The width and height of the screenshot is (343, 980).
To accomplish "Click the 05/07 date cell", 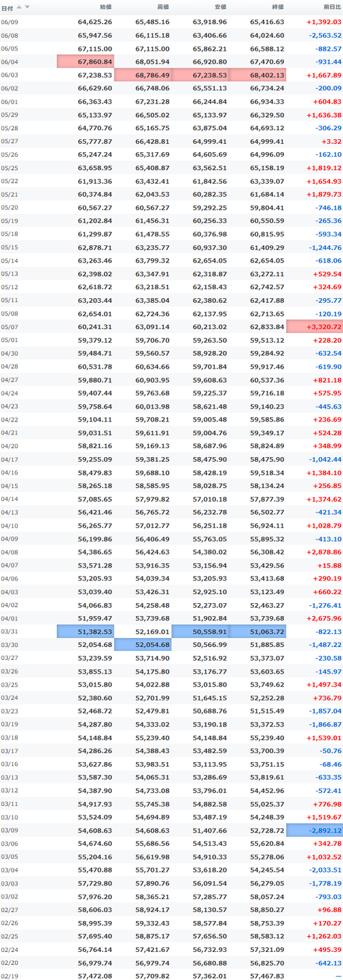I will click(10, 326).
